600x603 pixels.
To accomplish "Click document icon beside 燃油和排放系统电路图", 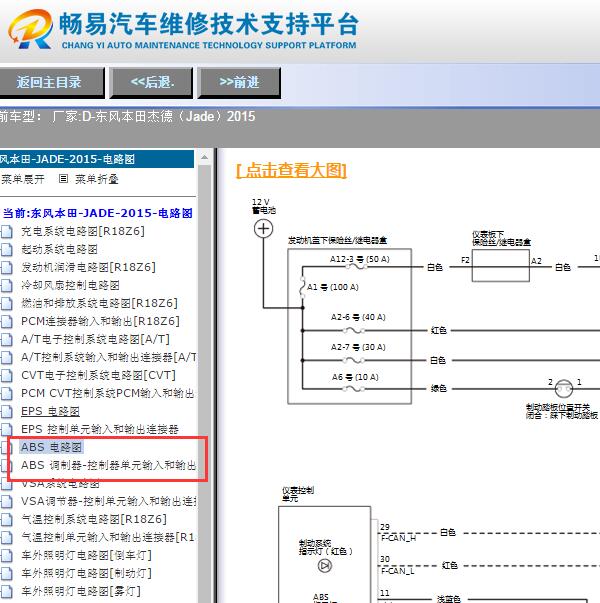I will tap(7, 304).
